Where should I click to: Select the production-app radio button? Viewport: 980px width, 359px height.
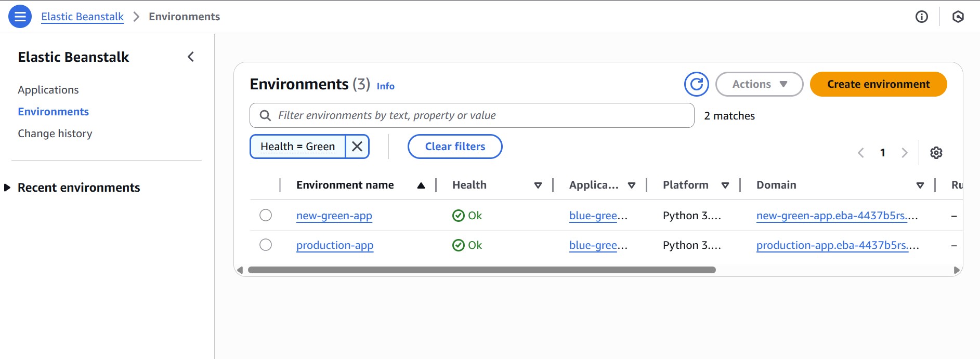[266, 245]
